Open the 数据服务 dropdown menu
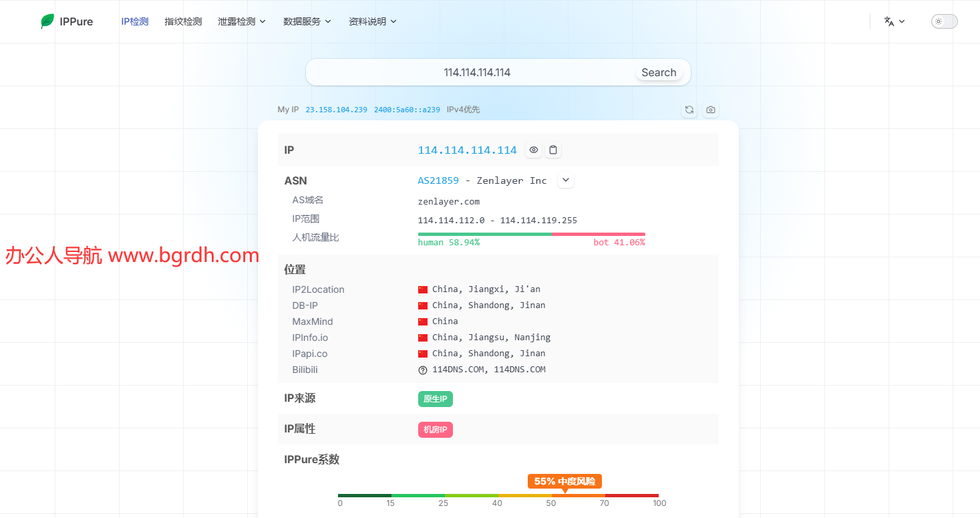This screenshot has height=518, width=980. (x=307, y=21)
